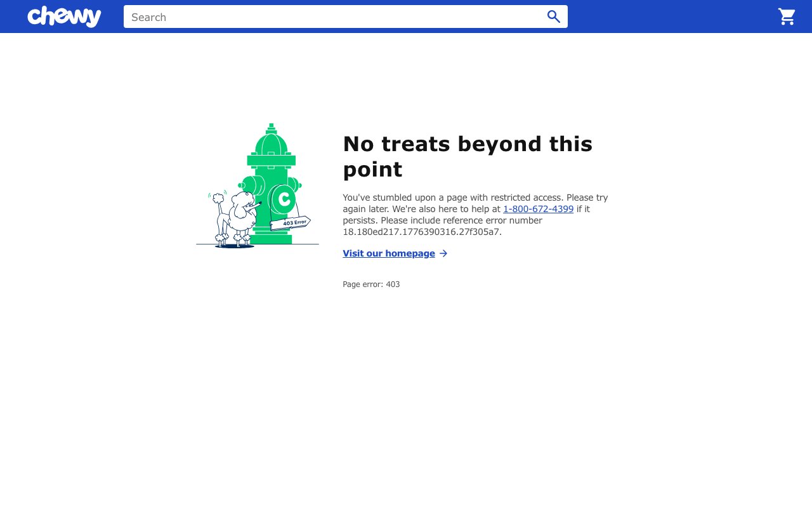This screenshot has height=508, width=812.
Task: Open the shopping cart
Action: tap(787, 17)
